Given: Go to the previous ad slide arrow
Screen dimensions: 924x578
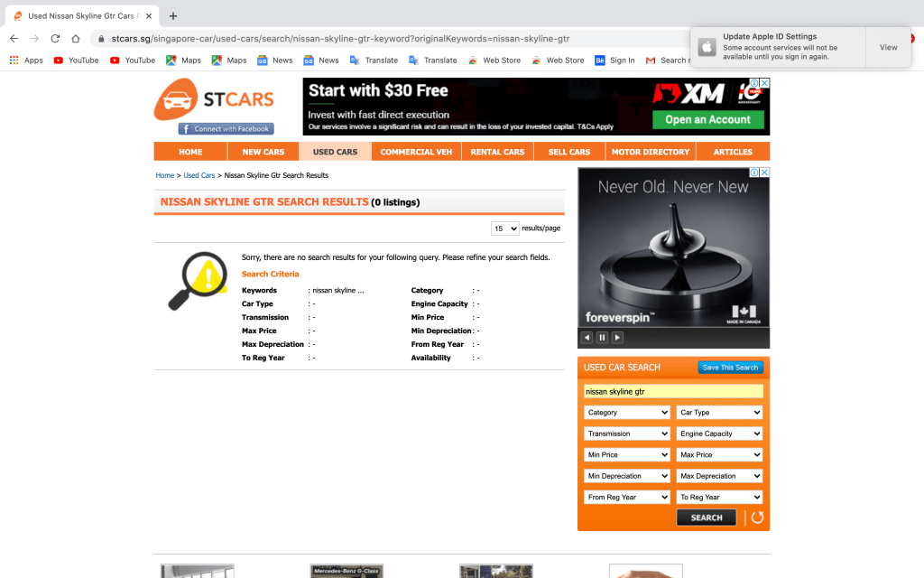Looking at the screenshot, I should [x=587, y=338].
